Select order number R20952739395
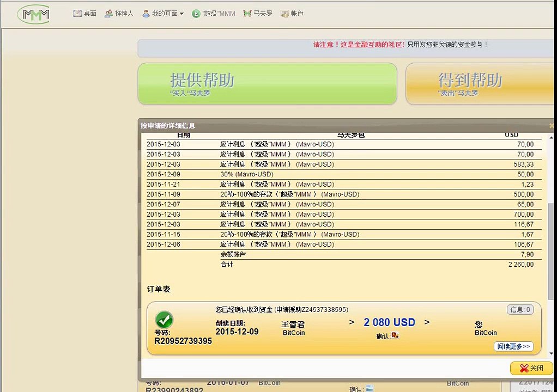The height and width of the screenshot is (392, 557). click(183, 341)
